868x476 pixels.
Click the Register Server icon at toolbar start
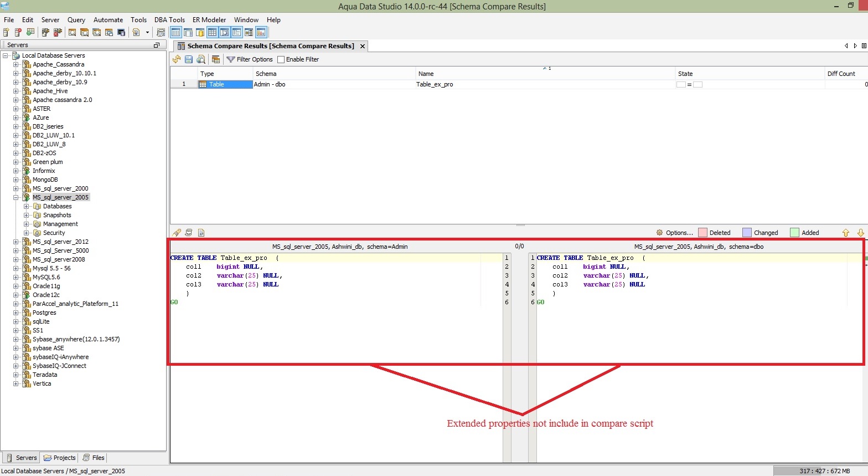click(x=6, y=32)
